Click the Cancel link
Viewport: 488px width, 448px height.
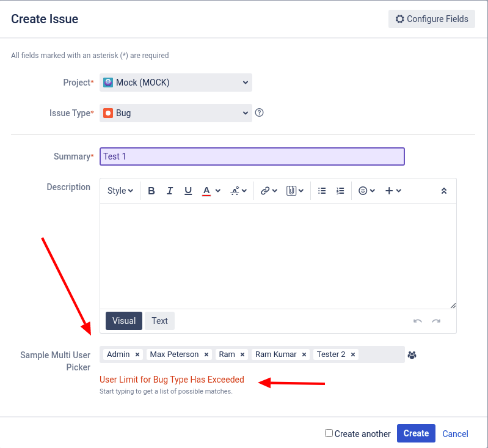click(455, 434)
